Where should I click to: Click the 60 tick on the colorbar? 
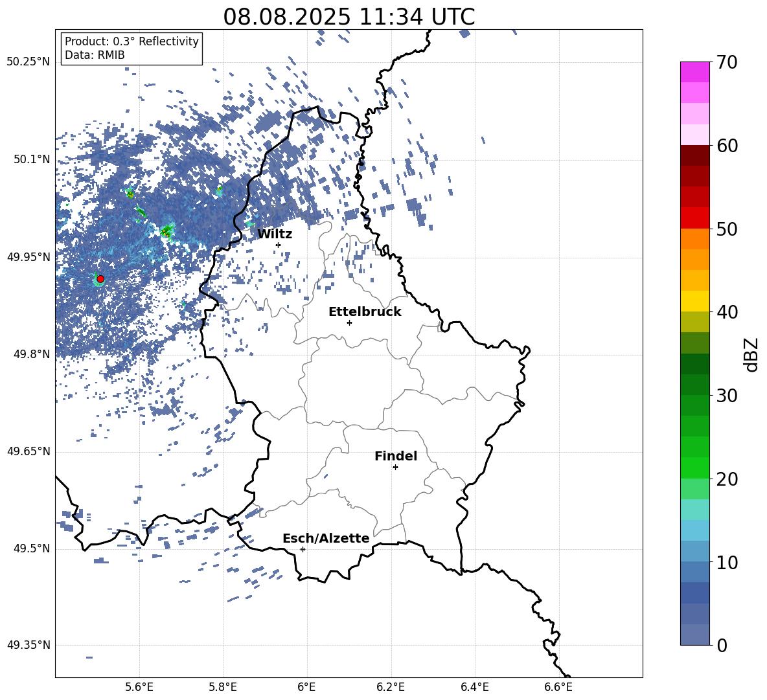(727, 146)
